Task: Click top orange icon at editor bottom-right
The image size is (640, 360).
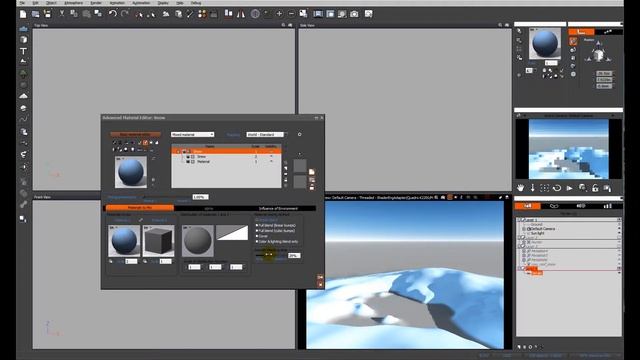Action: click(320, 277)
